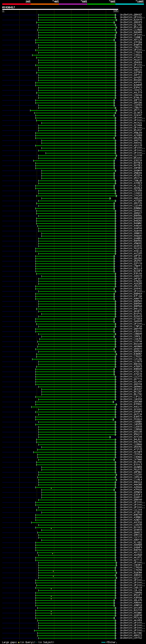Select hit label UniRef100_Q7PSB4
The height and width of the screenshot is (644, 146).
(x=131, y=42)
